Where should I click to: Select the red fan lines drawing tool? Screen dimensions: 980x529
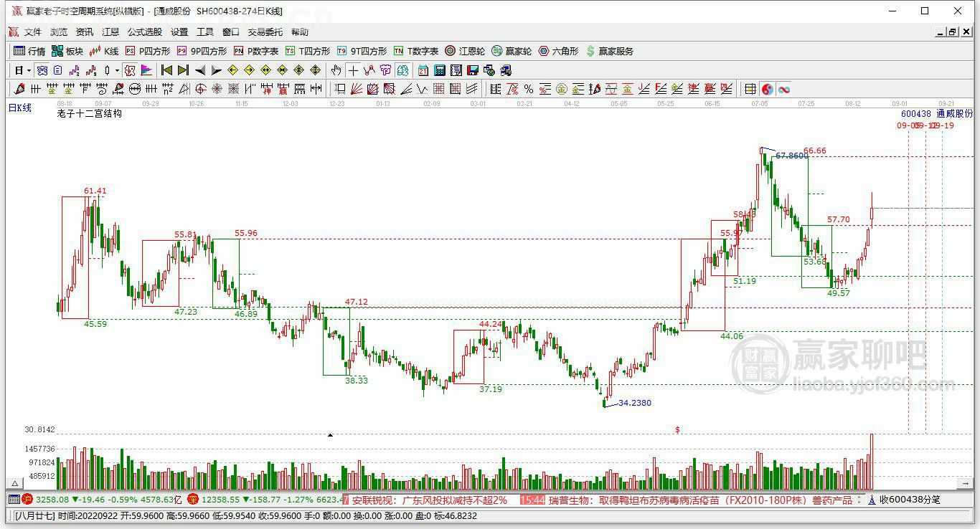(355, 89)
